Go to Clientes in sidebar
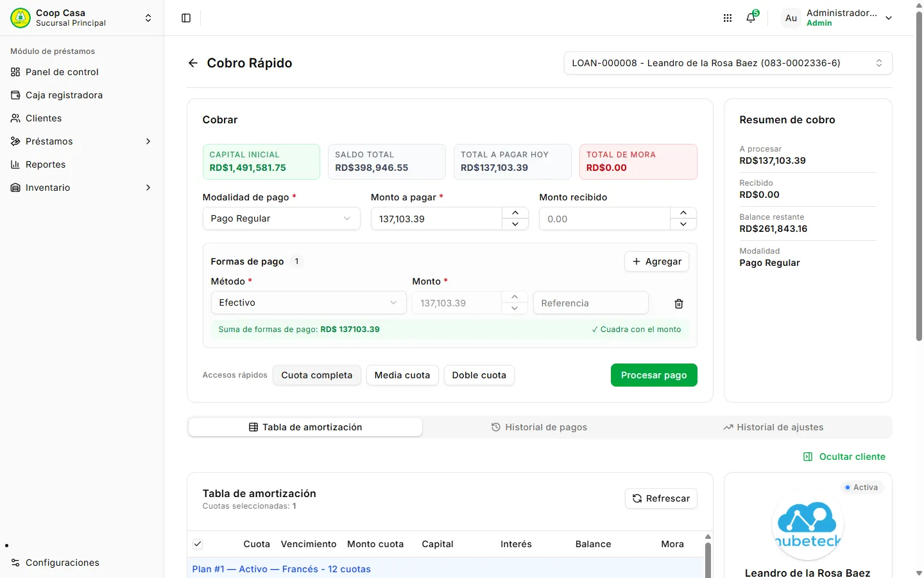Image resolution: width=924 pixels, height=578 pixels. 82,118
